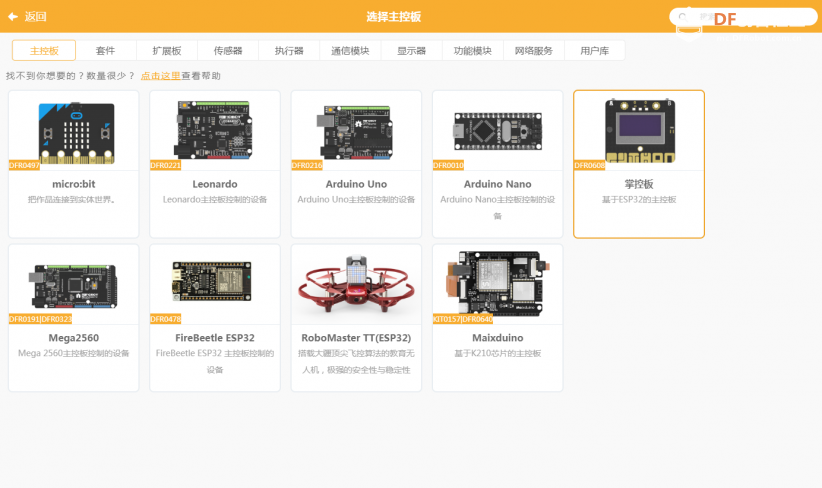
Task: Click the DFR0608 SKU tag
Action: (x=590, y=166)
